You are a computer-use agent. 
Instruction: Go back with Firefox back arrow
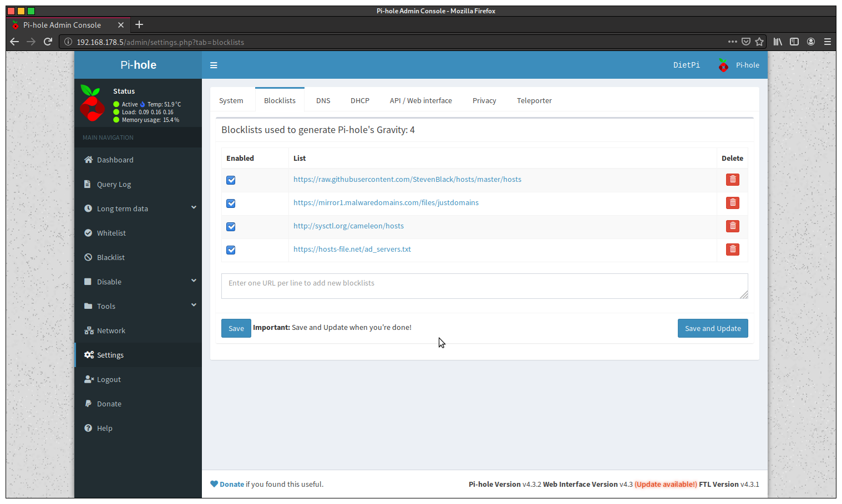tap(14, 42)
